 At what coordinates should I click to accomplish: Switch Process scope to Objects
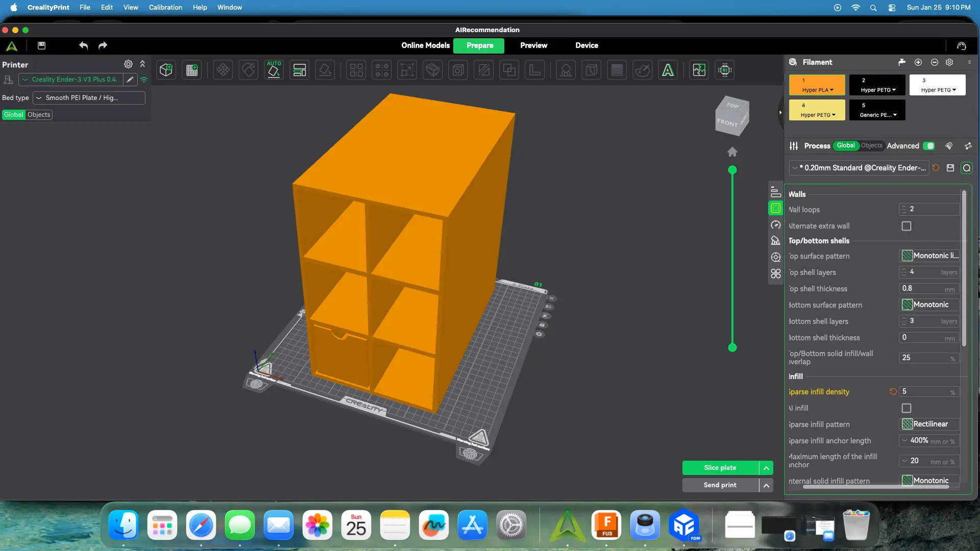click(871, 146)
